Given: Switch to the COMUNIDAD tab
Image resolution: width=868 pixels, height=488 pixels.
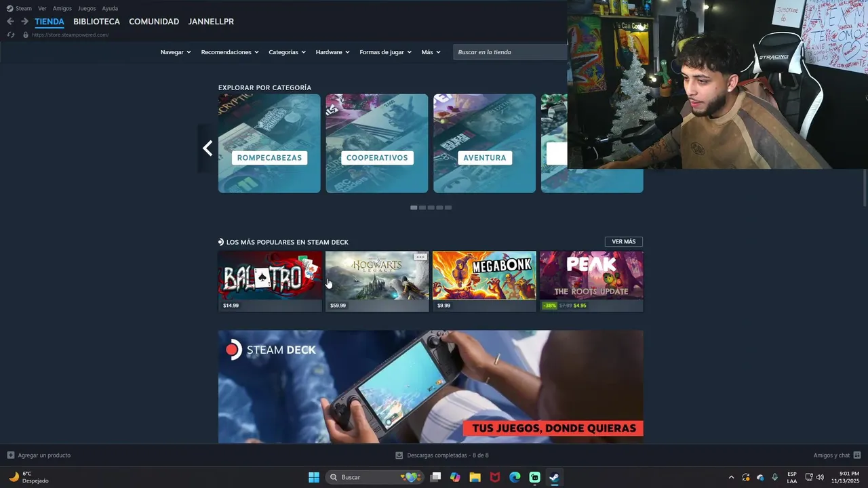Looking at the screenshot, I should (154, 22).
